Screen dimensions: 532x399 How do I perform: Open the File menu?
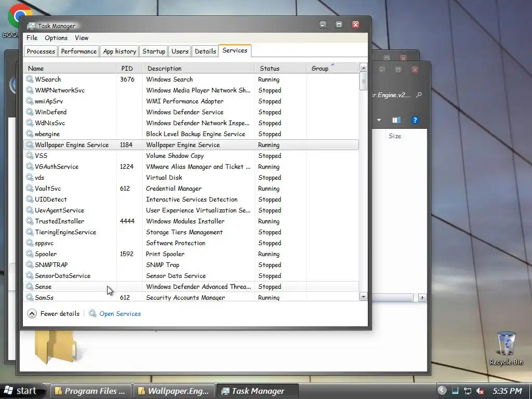pos(32,38)
